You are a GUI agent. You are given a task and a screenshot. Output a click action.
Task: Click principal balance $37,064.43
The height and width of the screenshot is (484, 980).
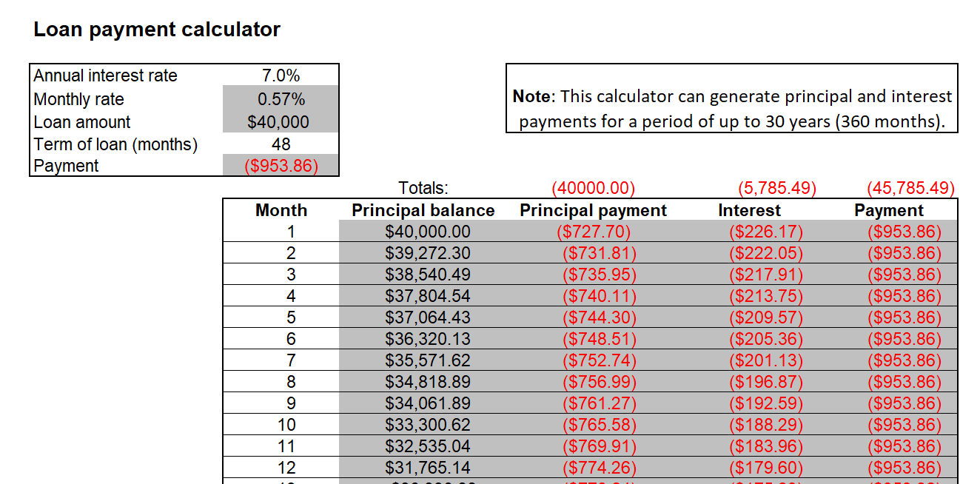428,317
